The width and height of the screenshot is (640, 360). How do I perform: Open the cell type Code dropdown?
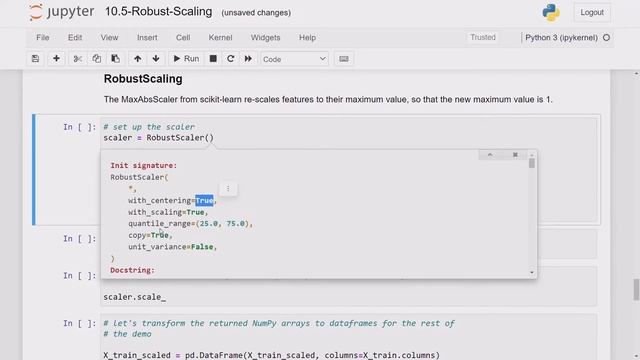click(294, 59)
